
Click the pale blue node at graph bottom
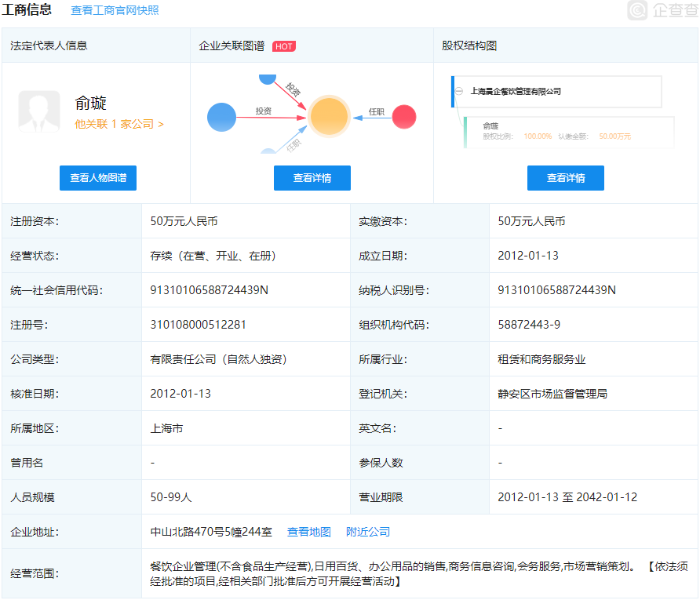click(268, 154)
